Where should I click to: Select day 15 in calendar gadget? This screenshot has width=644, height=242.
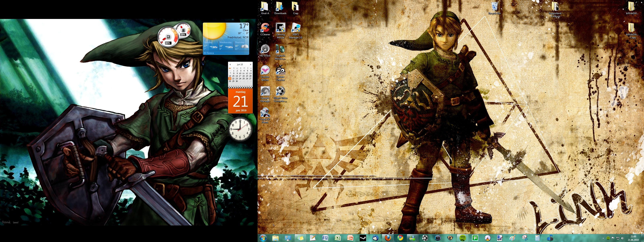click(233, 76)
